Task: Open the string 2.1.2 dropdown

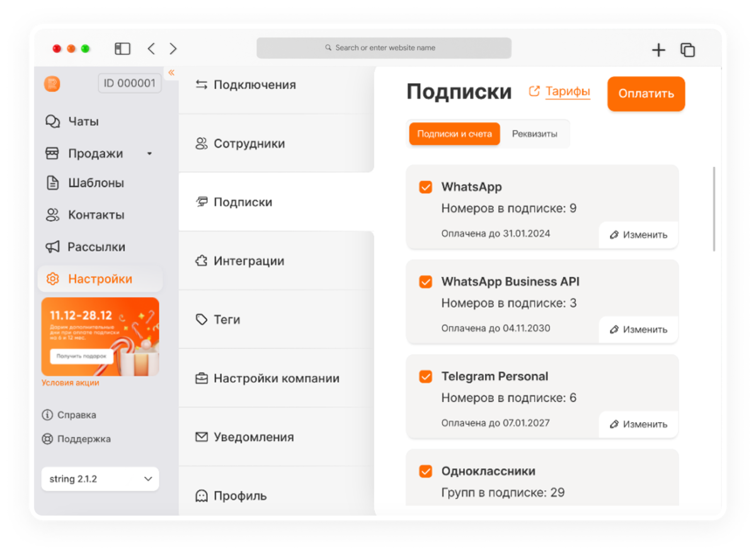Action: (x=100, y=479)
